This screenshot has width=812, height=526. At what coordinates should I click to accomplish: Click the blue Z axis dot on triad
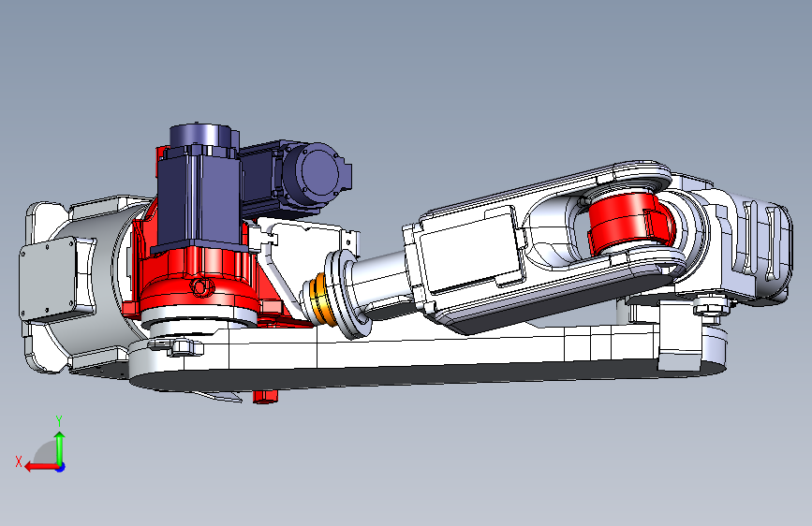(x=61, y=467)
